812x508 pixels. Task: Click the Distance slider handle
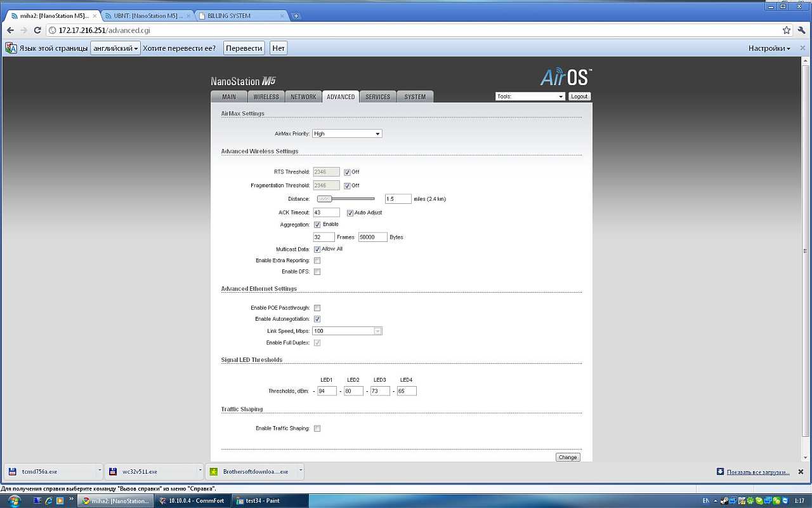click(325, 199)
